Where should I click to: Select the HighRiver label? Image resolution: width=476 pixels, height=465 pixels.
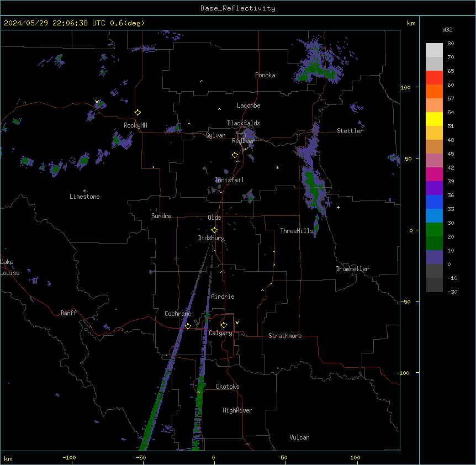(x=237, y=410)
